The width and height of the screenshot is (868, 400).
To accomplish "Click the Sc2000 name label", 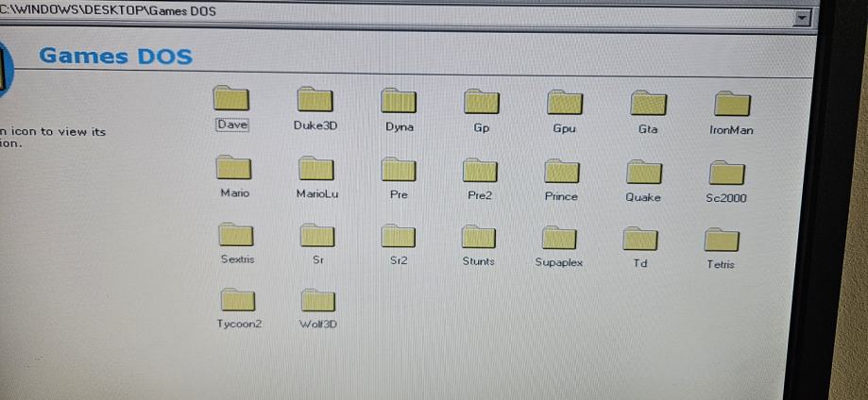I will click(x=726, y=198).
